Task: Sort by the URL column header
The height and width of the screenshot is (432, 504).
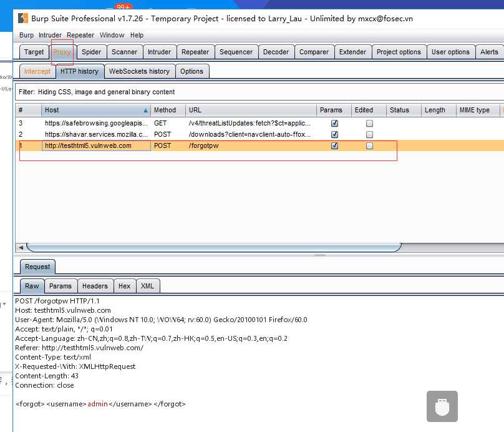Action: tap(251, 110)
